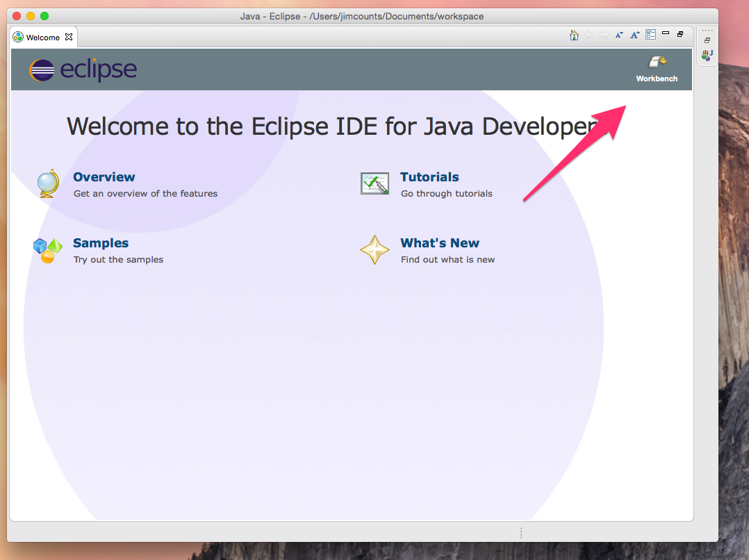The height and width of the screenshot is (560, 749).
Task: Select the Welcome tab
Action: [x=42, y=38]
